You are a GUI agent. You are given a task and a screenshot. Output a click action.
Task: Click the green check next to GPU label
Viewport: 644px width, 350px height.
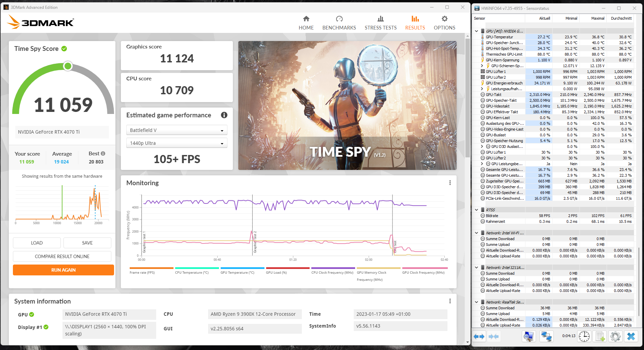(x=32, y=315)
